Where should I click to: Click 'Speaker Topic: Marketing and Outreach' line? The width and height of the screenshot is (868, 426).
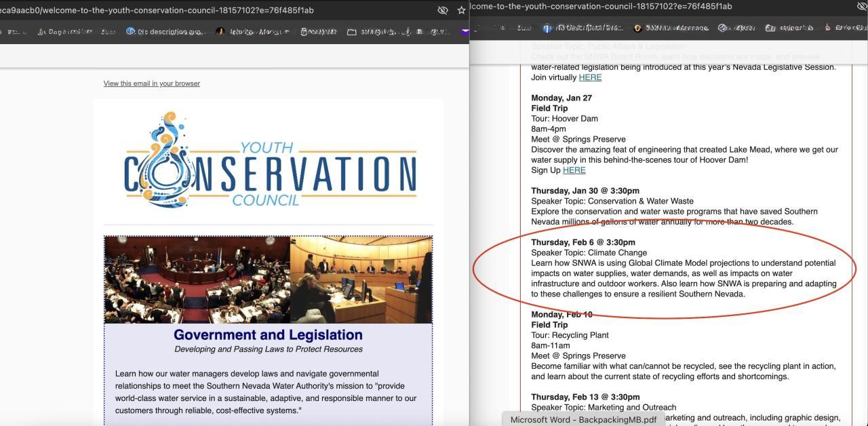coord(604,407)
